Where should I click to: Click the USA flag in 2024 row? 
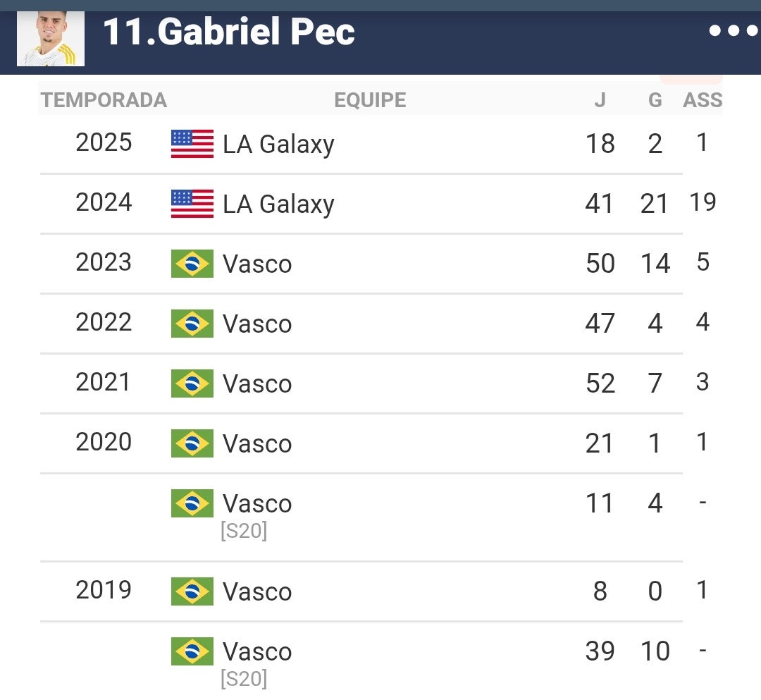point(192,204)
